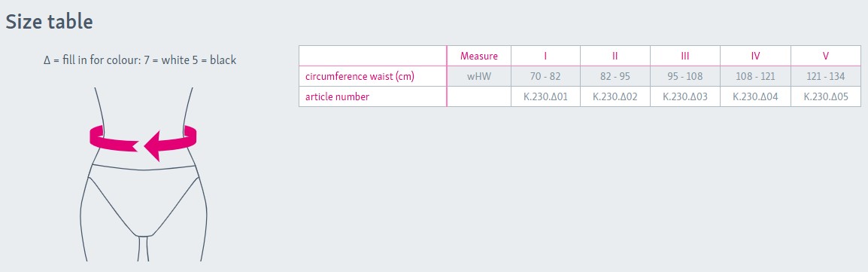868x272 pixels.
Task: Click the article number row label
Action: [x=337, y=97]
